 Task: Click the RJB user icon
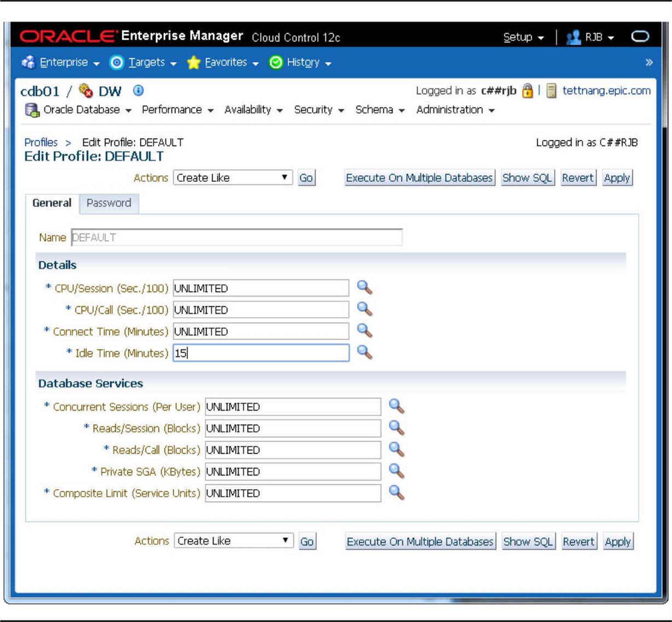pyautogui.click(x=573, y=37)
